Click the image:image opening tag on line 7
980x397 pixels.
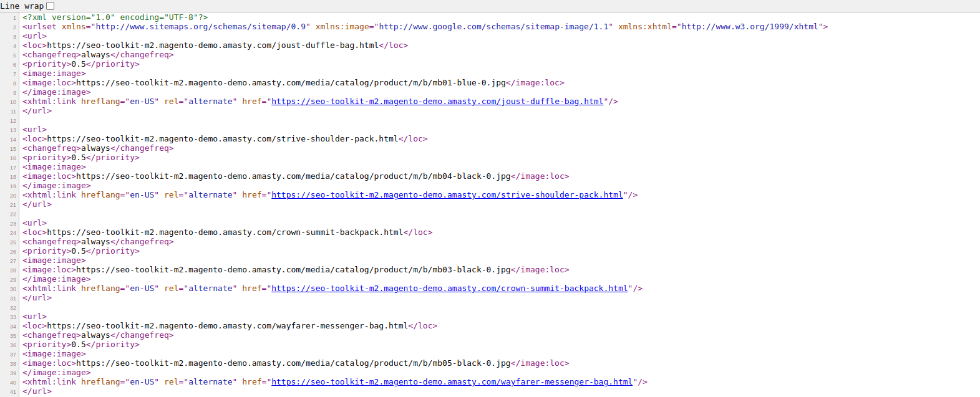pos(54,74)
